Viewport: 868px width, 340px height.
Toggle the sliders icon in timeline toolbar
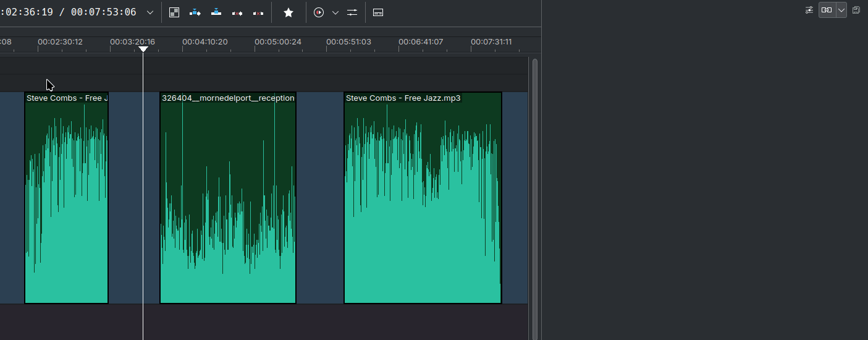[x=352, y=12]
